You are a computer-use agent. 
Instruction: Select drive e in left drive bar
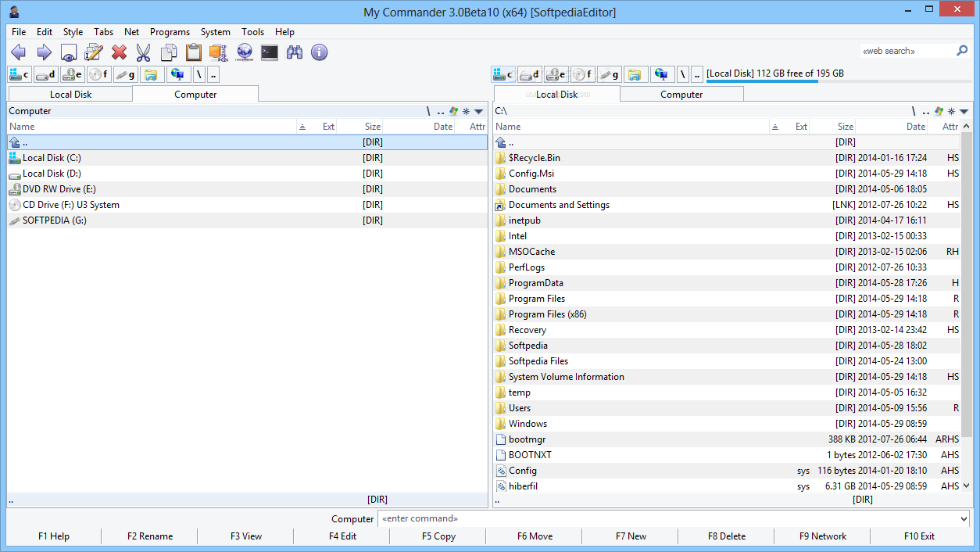pyautogui.click(x=73, y=74)
